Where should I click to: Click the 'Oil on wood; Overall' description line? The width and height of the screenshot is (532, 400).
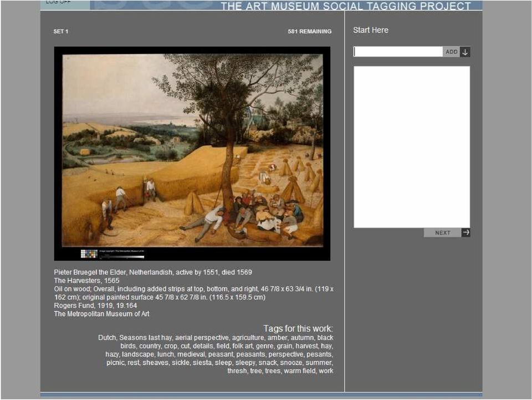194,289
